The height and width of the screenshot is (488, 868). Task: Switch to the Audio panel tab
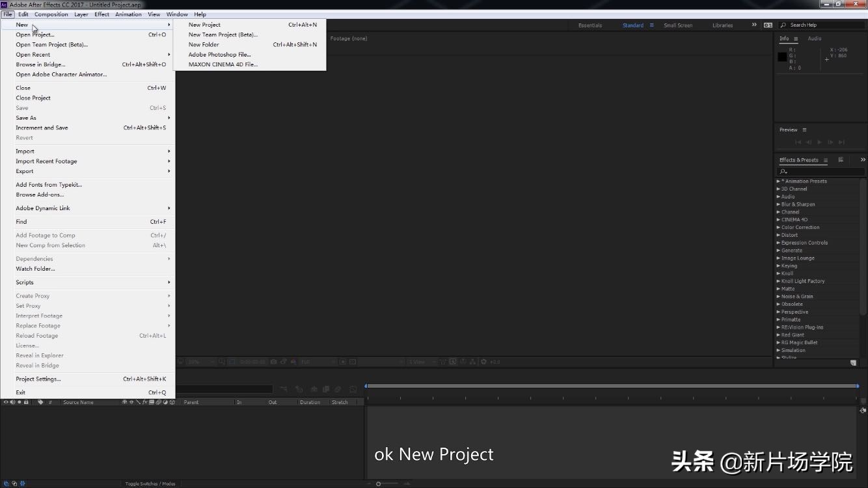(x=815, y=38)
